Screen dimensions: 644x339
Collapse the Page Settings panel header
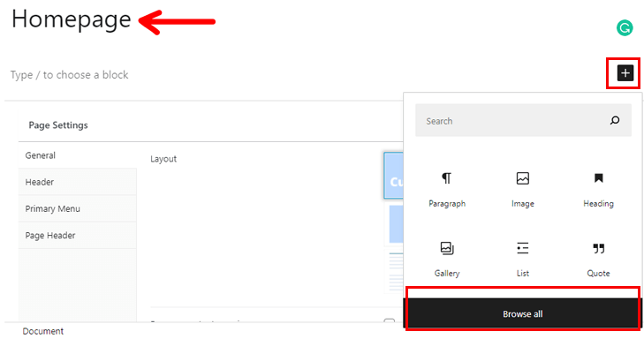[x=211, y=125]
